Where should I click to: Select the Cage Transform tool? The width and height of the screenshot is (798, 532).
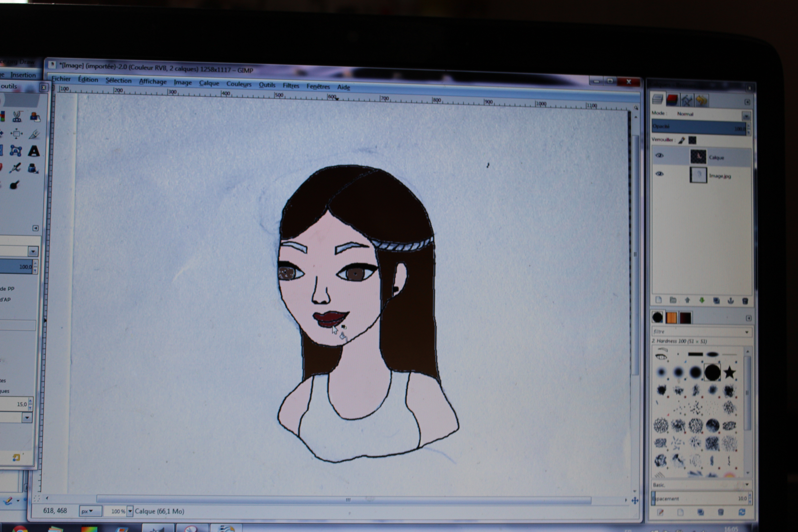16,151
